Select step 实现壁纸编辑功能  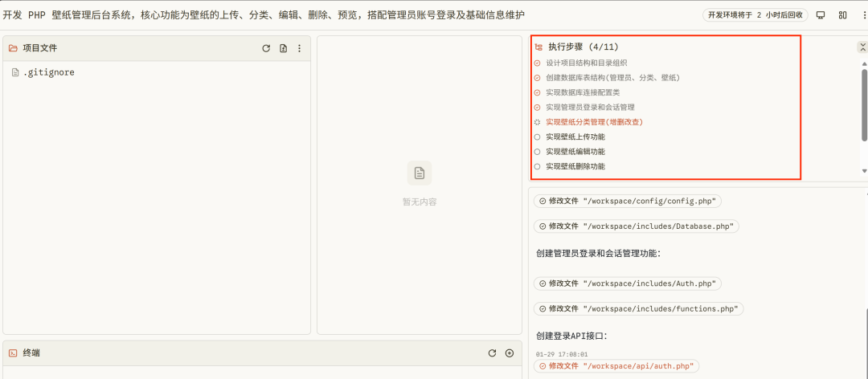coord(575,152)
